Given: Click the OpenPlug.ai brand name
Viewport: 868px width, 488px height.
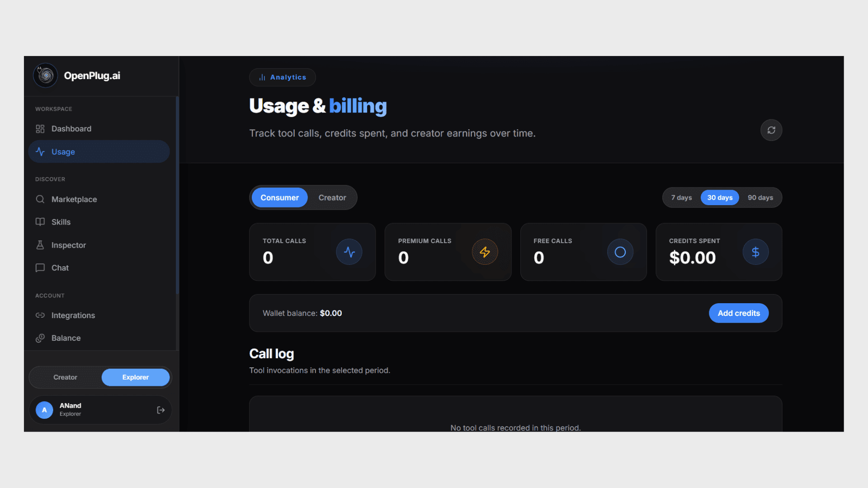Looking at the screenshot, I should [92, 75].
